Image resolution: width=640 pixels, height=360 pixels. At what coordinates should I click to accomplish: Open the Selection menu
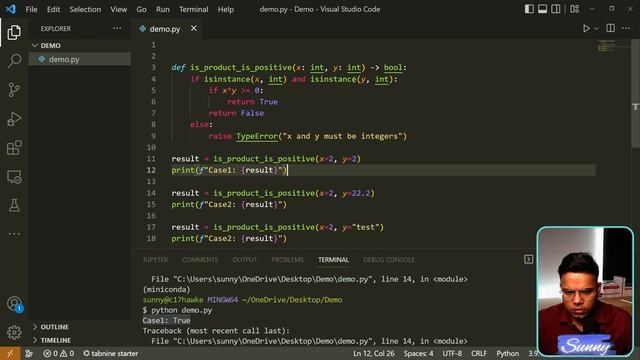coord(85,9)
